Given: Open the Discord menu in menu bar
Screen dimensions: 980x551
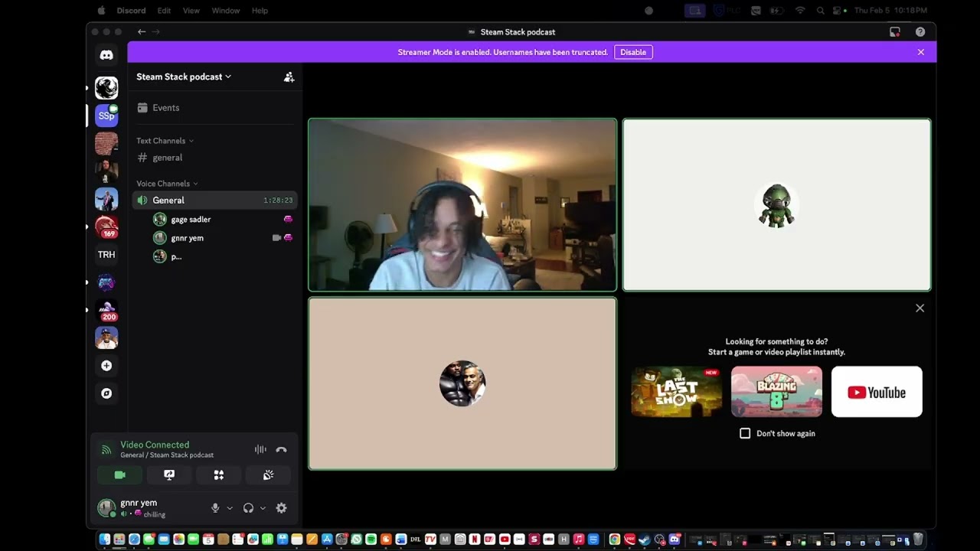Looking at the screenshot, I should tap(131, 11).
